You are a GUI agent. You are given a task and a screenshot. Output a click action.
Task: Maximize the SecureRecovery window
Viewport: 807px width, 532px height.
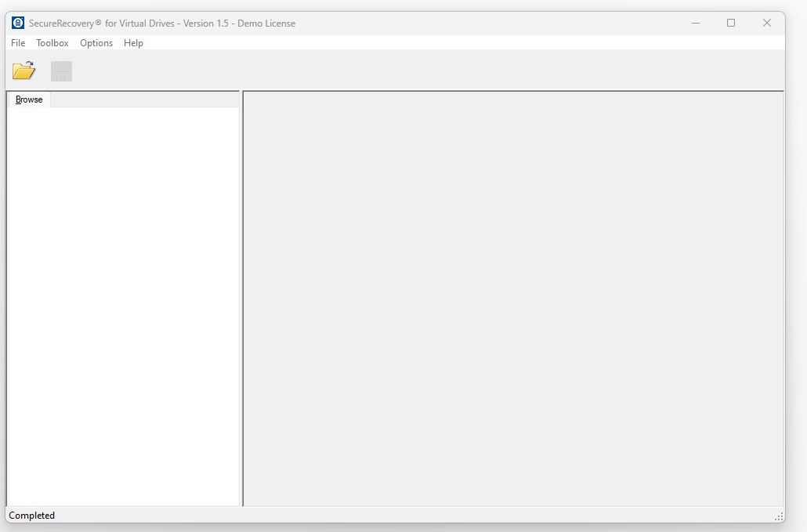731,23
